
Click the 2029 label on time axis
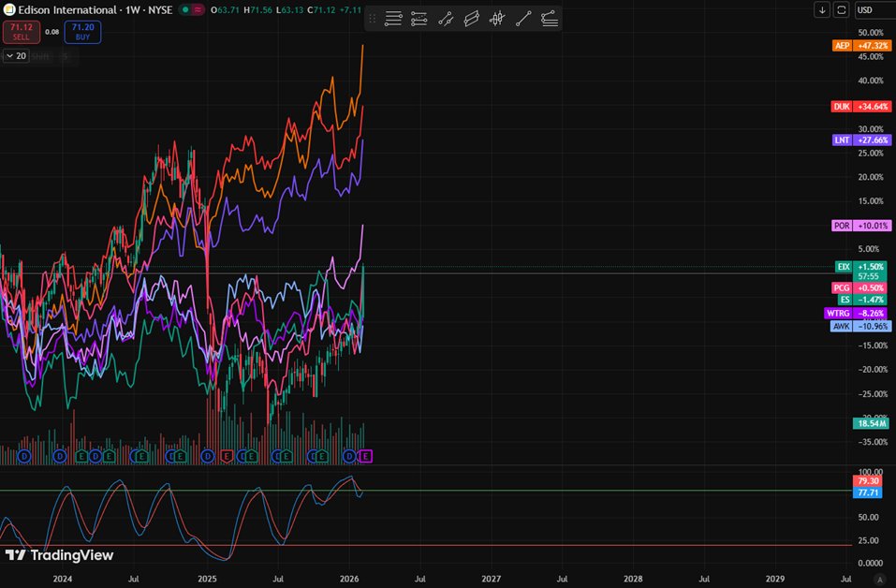(775, 579)
